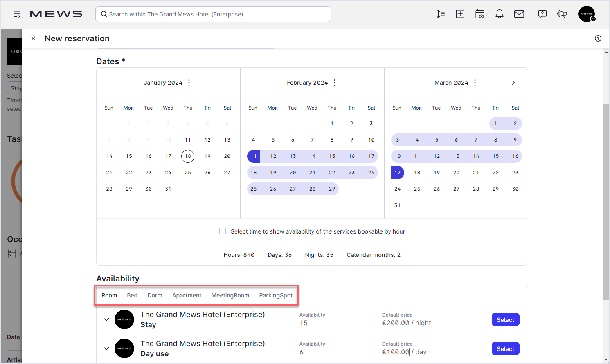Open the Apartment tab
The image size is (610, 364).
(x=187, y=295)
